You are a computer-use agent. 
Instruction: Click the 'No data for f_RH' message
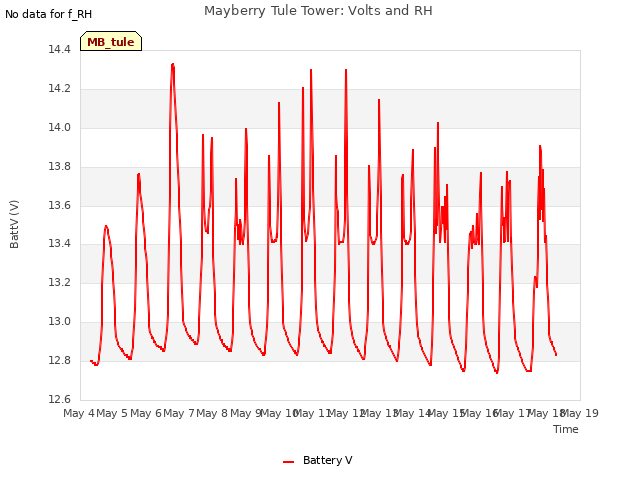[x=49, y=14]
